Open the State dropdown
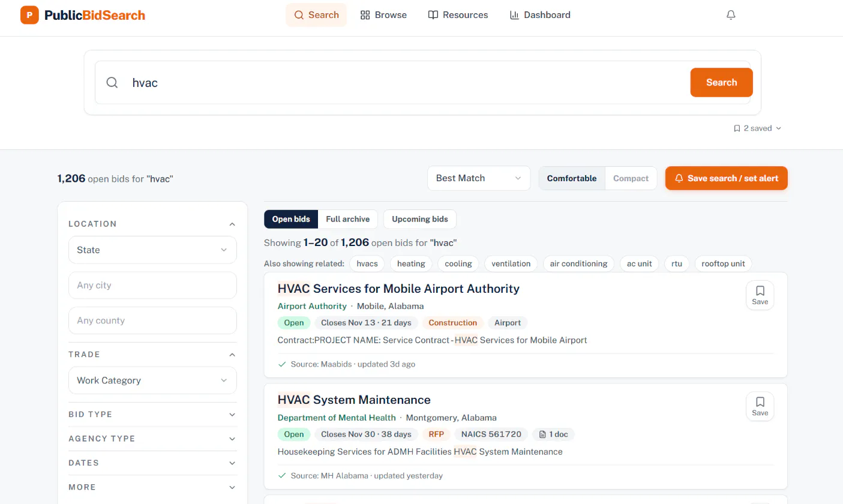The width and height of the screenshot is (843, 504). [x=152, y=250]
